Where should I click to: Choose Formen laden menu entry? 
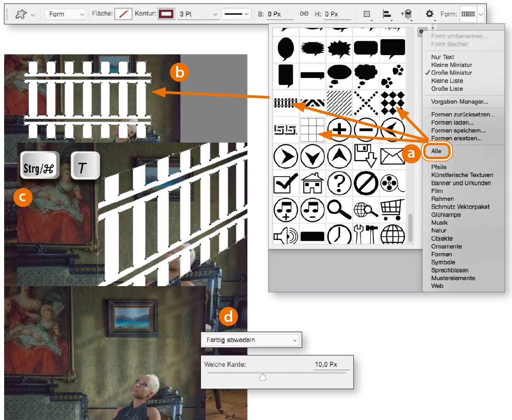[452, 123]
